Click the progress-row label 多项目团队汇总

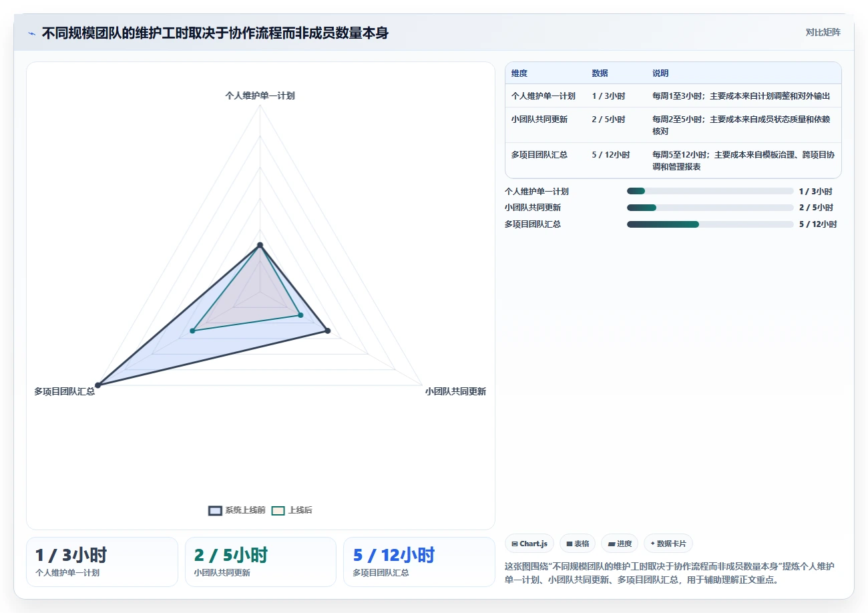tap(533, 224)
